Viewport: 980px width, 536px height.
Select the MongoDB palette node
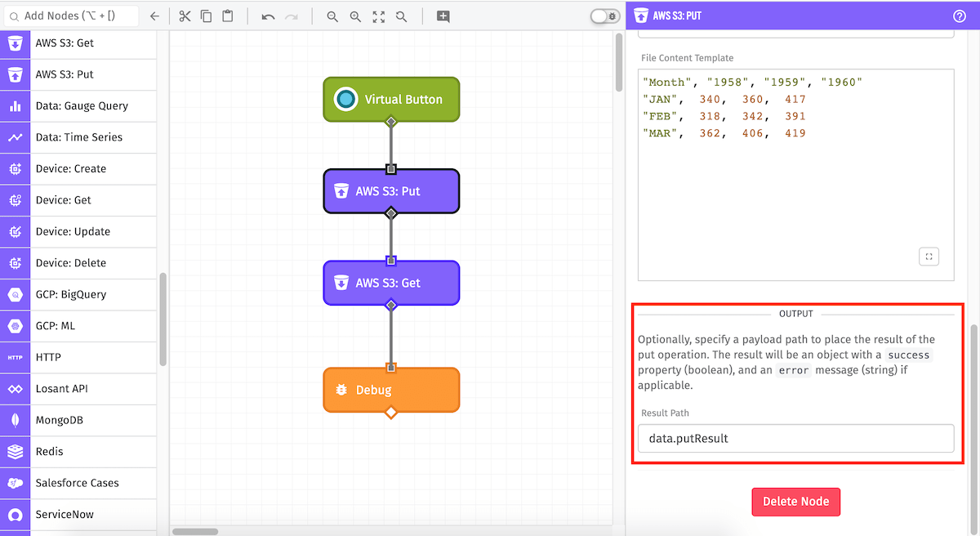(x=78, y=421)
